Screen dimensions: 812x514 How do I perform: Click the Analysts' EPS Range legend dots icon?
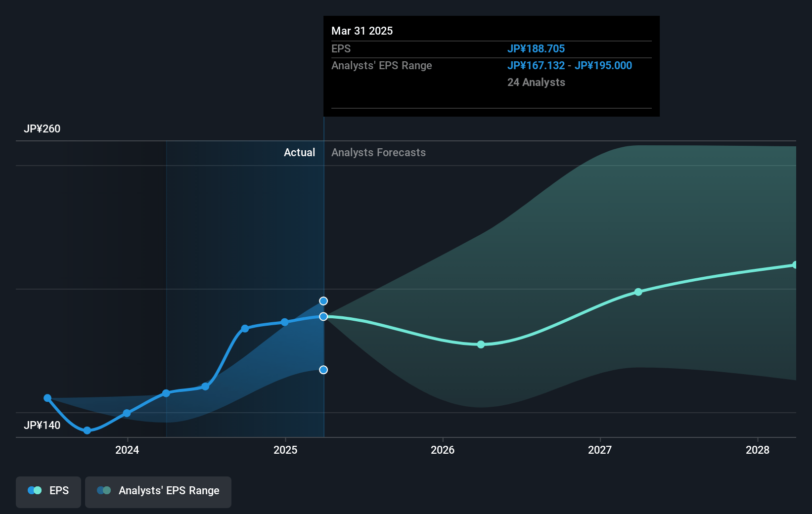click(104, 490)
